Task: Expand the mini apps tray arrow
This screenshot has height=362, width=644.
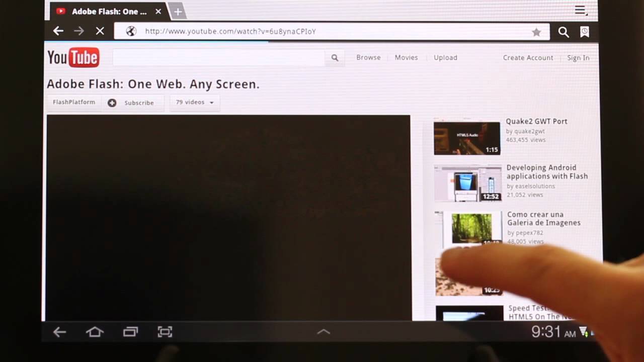Action: (x=324, y=332)
